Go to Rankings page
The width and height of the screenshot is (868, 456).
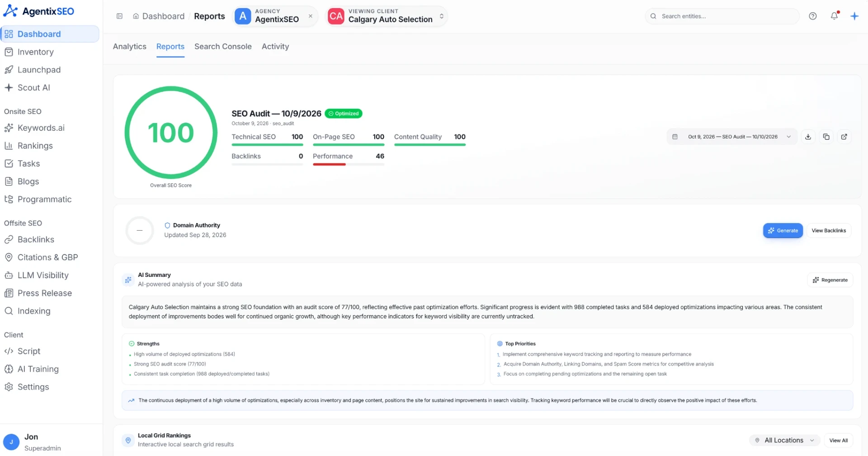pyautogui.click(x=50, y=146)
